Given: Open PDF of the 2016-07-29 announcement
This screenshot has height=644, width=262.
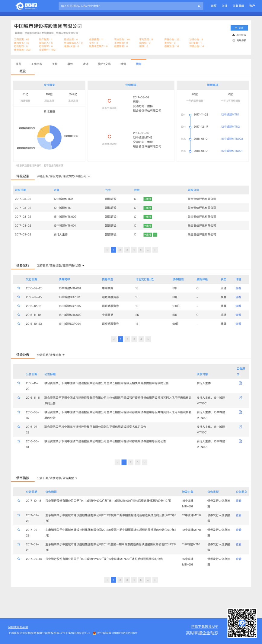Looking at the screenshot, I should coord(241,426).
